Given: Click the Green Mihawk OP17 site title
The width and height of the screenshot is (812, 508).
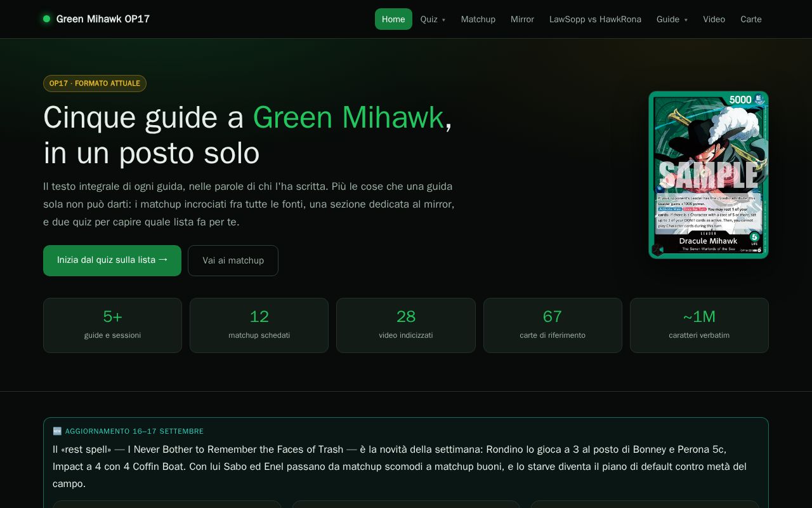Looking at the screenshot, I should (x=103, y=19).
